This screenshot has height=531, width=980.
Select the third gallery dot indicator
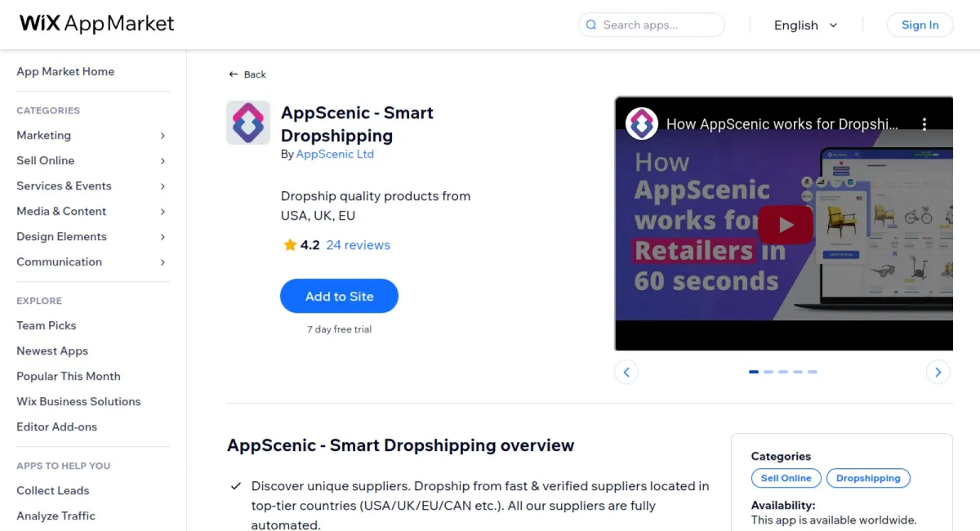coord(783,372)
